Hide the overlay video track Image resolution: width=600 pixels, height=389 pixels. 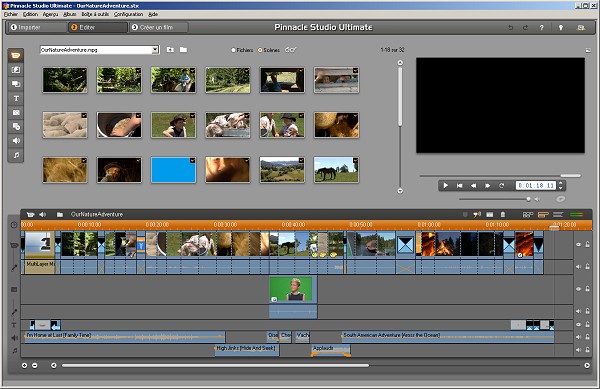tap(579, 289)
